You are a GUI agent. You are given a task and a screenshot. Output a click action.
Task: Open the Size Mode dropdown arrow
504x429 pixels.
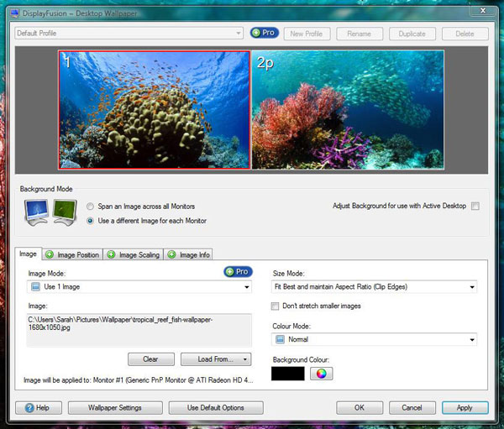tap(472, 287)
